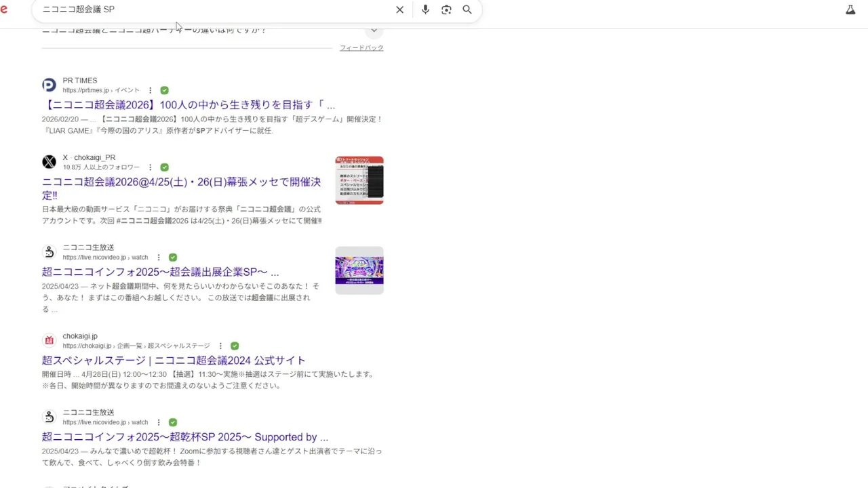Open 超乾杯SP 2025 Supported by link
The image size is (868, 488).
[185, 437]
